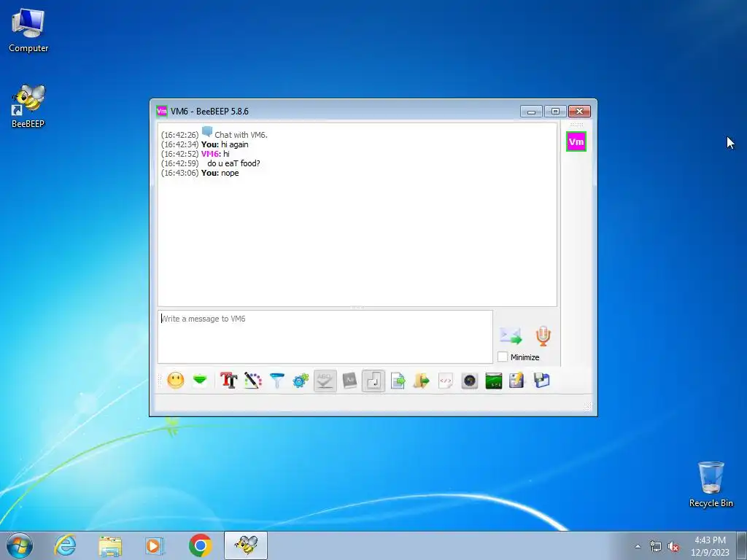Toggle the ABC spell checking button
The width and height of the screenshot is (747, 560).
[x=325, y=381]
